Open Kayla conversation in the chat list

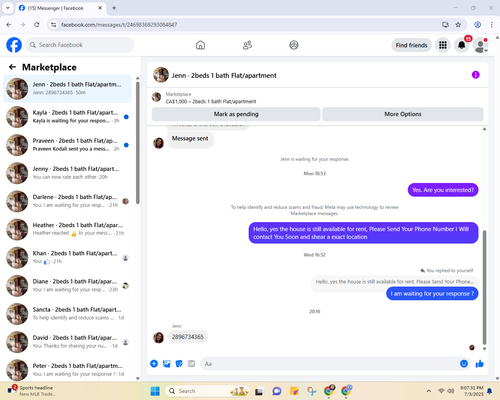coord(67,117)
